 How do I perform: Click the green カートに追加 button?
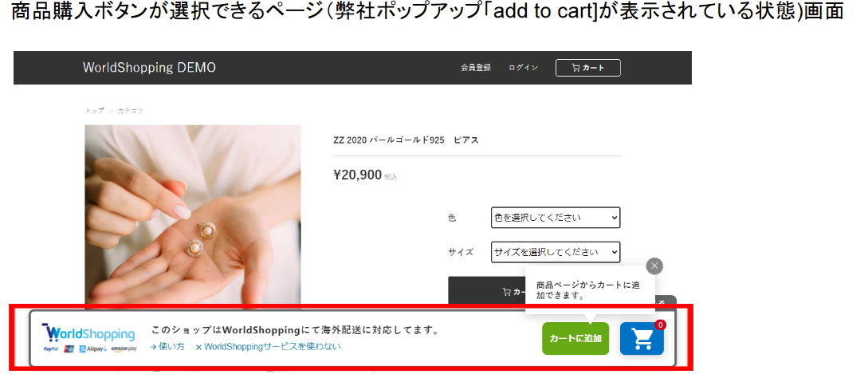coord(575,339)
